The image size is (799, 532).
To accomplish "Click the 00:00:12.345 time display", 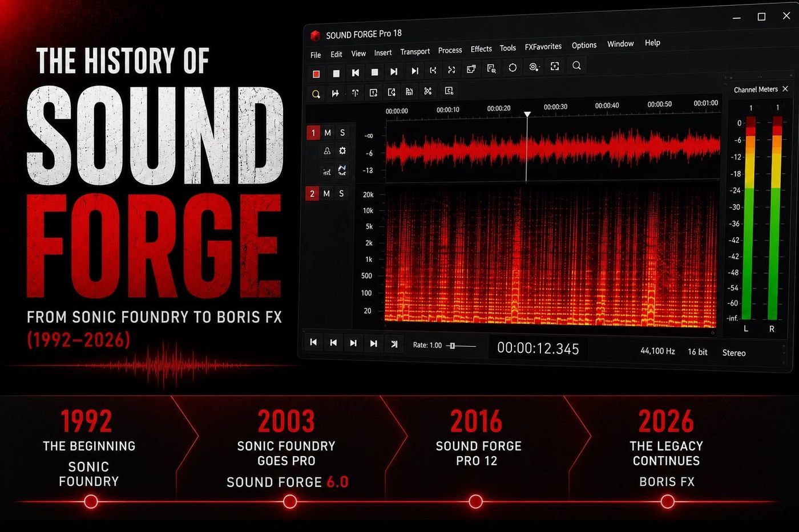I will 538,348.
